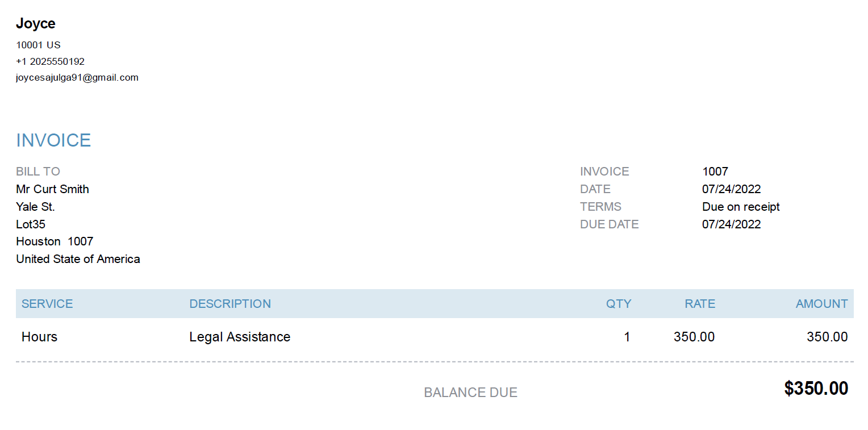Click the customer name Mr Curt Smith
The height and width of the screenshot is (430, 868).
pos(52,189)
